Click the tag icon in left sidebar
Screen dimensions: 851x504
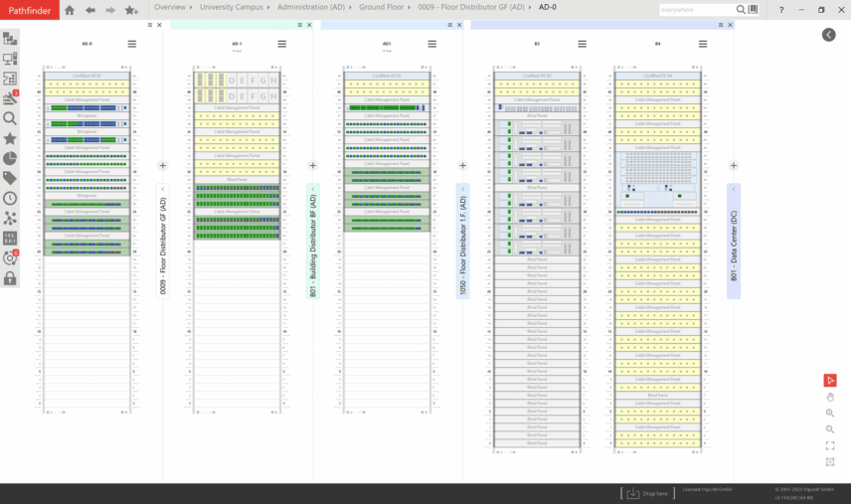[x=10, y=178]
